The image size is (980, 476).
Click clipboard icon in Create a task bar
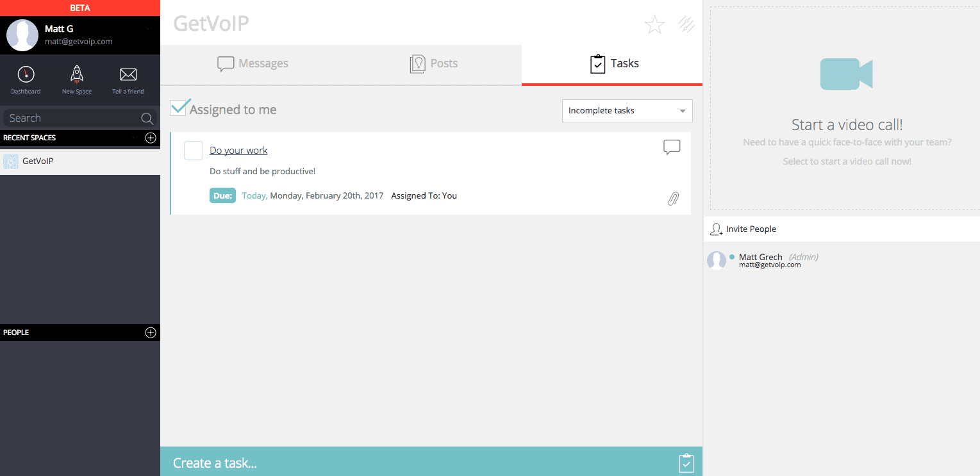[x=686, y=463]
